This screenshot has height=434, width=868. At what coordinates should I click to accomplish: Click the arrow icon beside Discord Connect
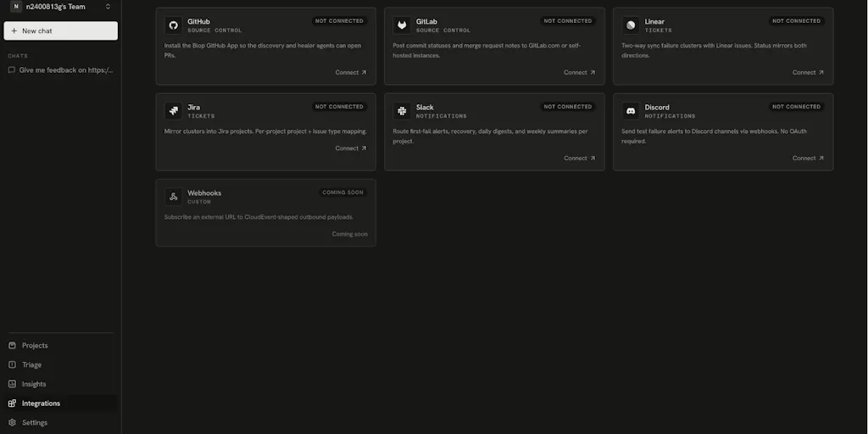pyautogui.click(x=821, y=159)
